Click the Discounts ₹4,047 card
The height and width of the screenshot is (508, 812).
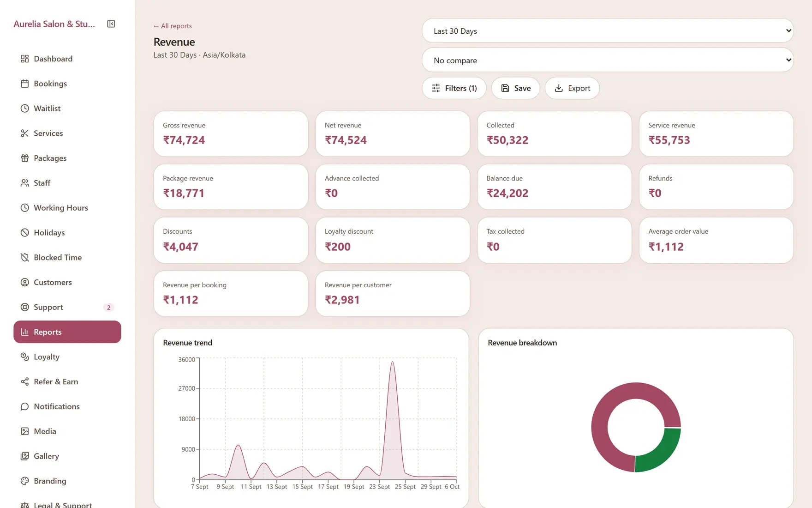tap(231, 241)
